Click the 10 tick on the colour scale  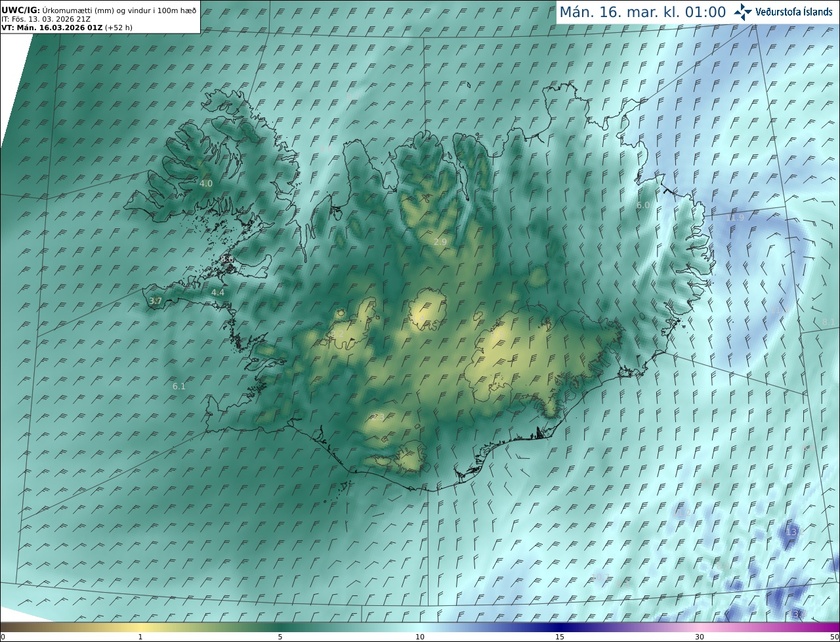[420, 637]
